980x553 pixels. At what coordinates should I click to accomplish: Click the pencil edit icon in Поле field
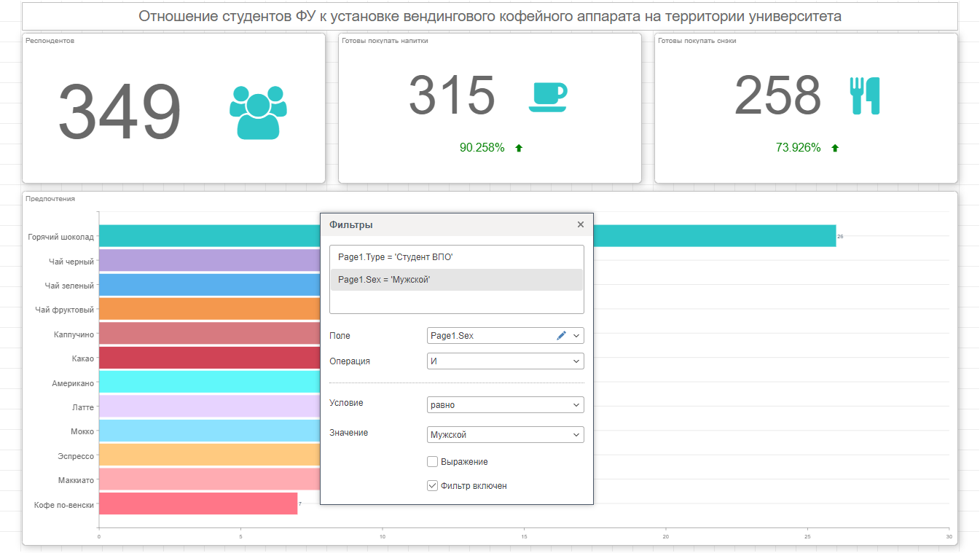coord(561,336)
